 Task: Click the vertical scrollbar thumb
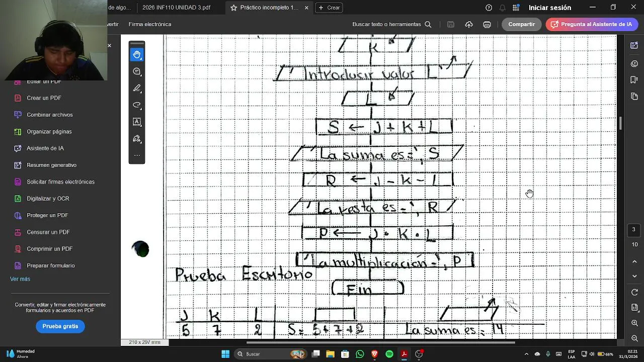point(620,123)
